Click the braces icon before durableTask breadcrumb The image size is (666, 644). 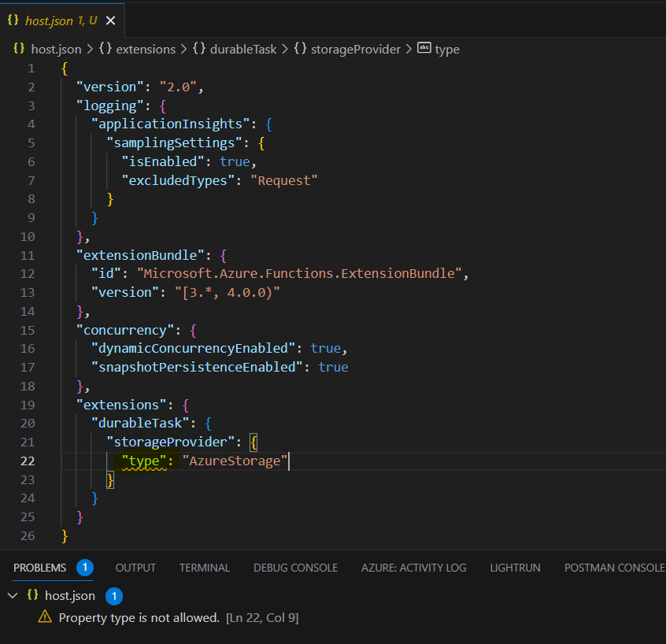[x=199, y=49]
